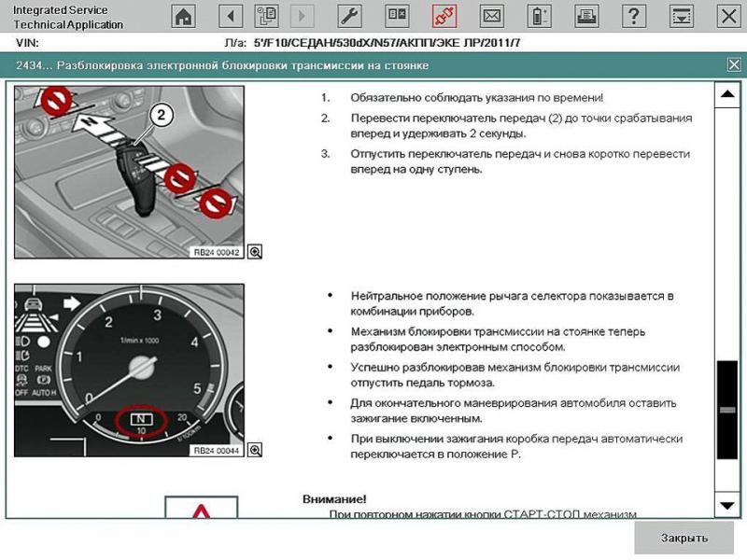Click the vertical scrollbar thumb
Screen dimensions: 747x560
tap(727, 410)
